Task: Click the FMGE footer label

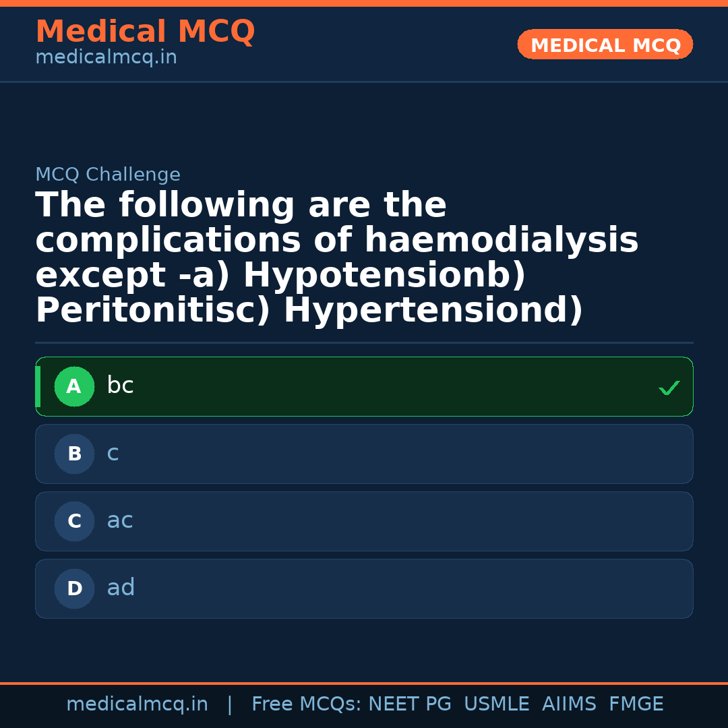Action: [x=636, y=703]
